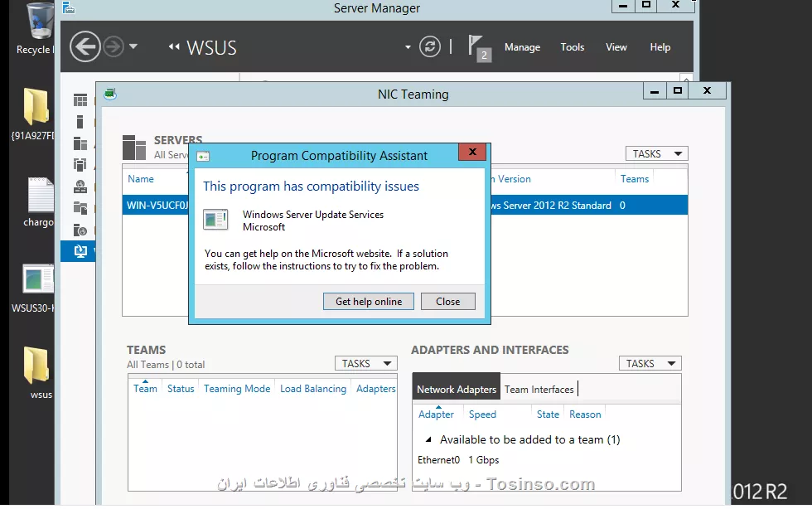Click the Windows Server Update Services program icon
This screenshot has height=509, width=812.
(x=215, y=220)
